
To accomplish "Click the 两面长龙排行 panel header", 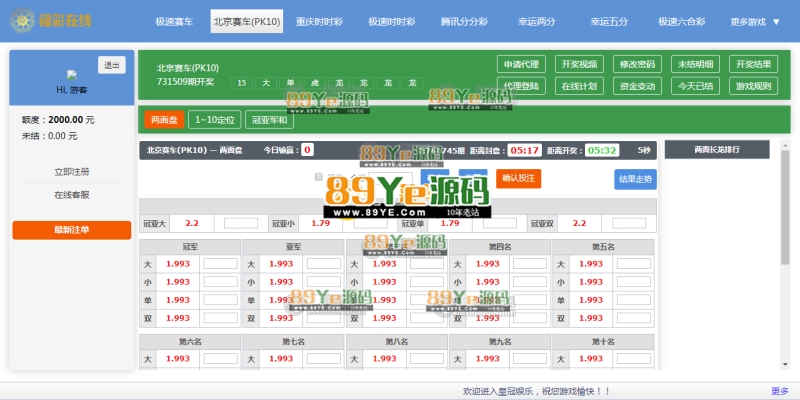I will point(717,149).
